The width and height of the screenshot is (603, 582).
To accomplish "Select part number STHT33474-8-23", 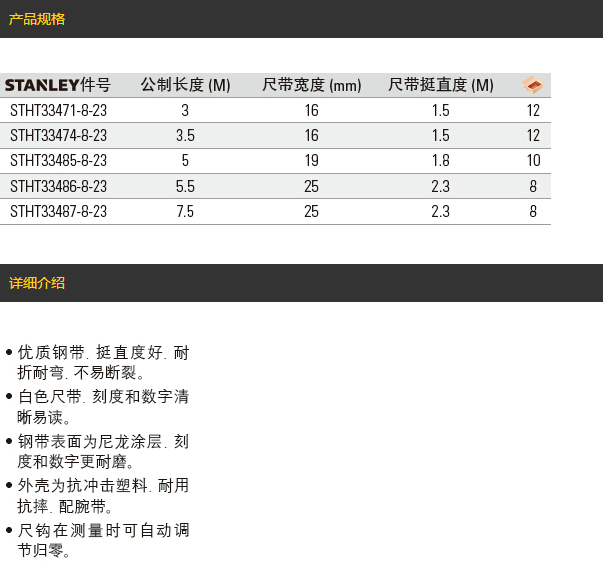I will click(58, 135).
